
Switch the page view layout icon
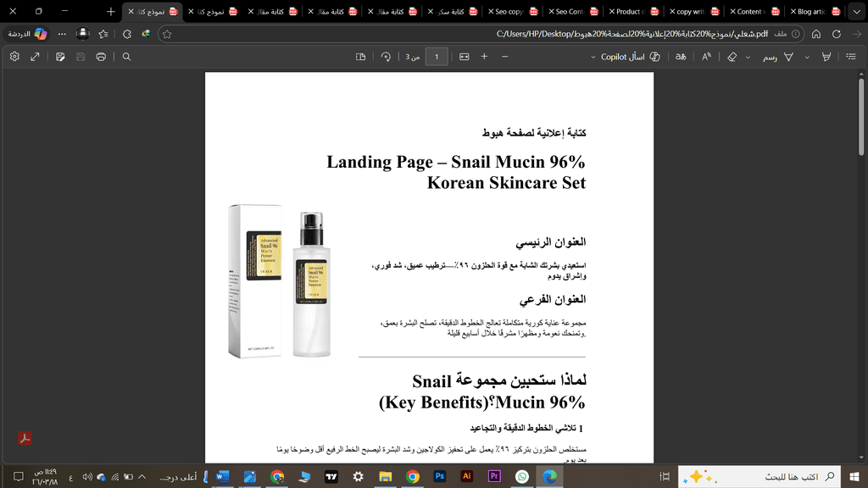361,57
